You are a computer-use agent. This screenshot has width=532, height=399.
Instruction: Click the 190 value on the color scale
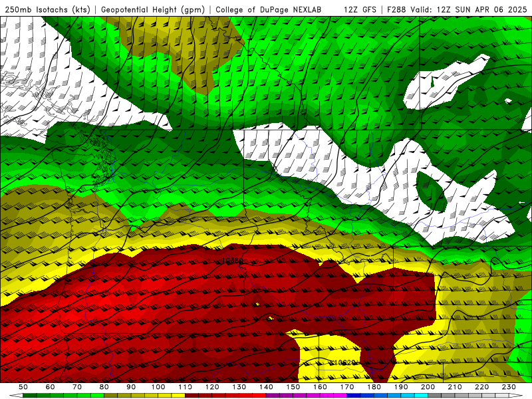pyautogui.click(x=401, y=387)
